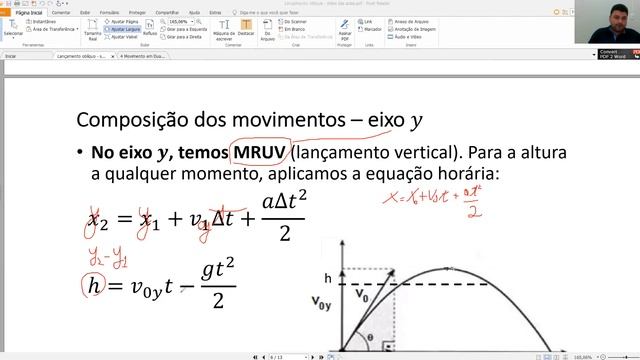Open Área de Transferência dropdown
The image size is (640, 360).
[x=52, y=29]
